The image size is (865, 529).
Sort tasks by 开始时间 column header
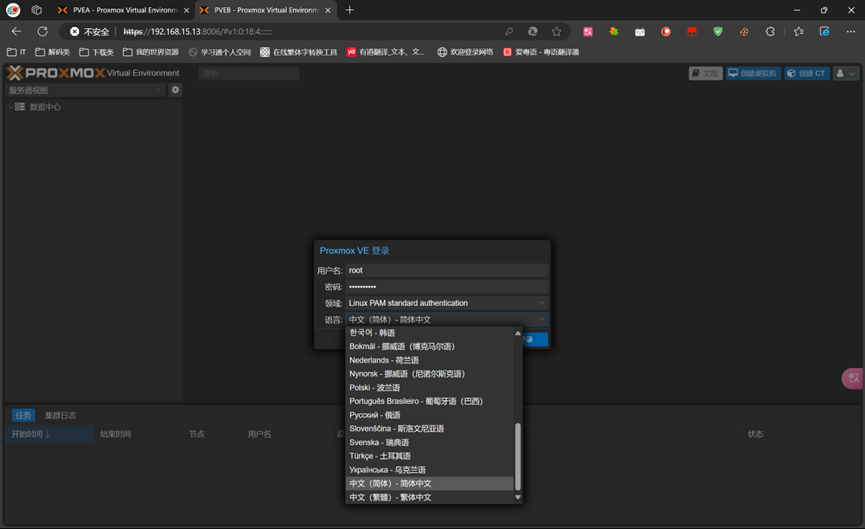pyautogui.click(x=50, y=434)
